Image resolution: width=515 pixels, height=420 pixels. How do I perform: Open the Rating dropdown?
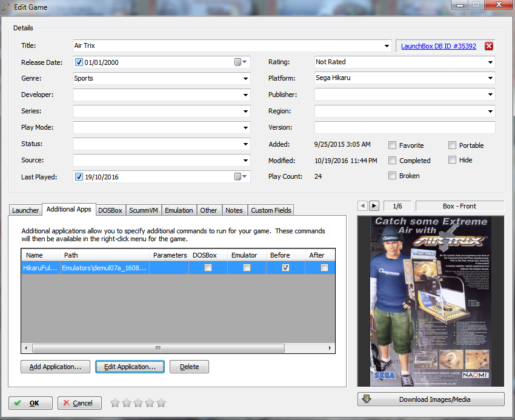[x=490, y=62]
